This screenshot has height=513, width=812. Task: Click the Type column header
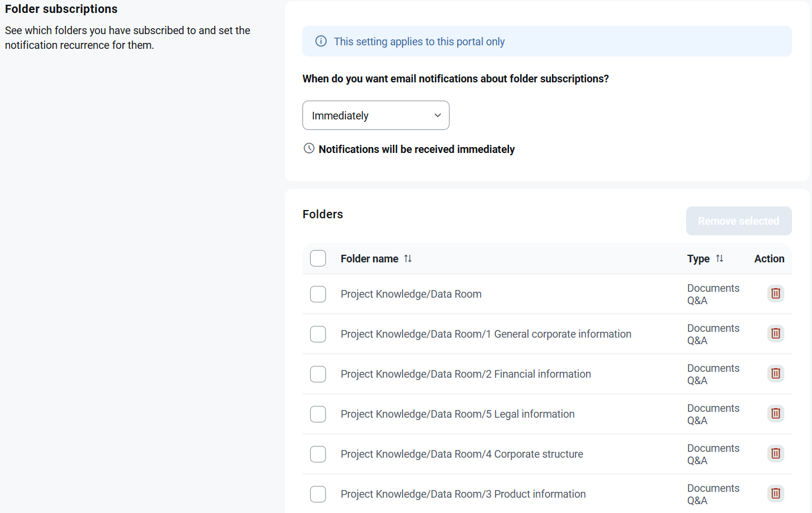[698, 259]
